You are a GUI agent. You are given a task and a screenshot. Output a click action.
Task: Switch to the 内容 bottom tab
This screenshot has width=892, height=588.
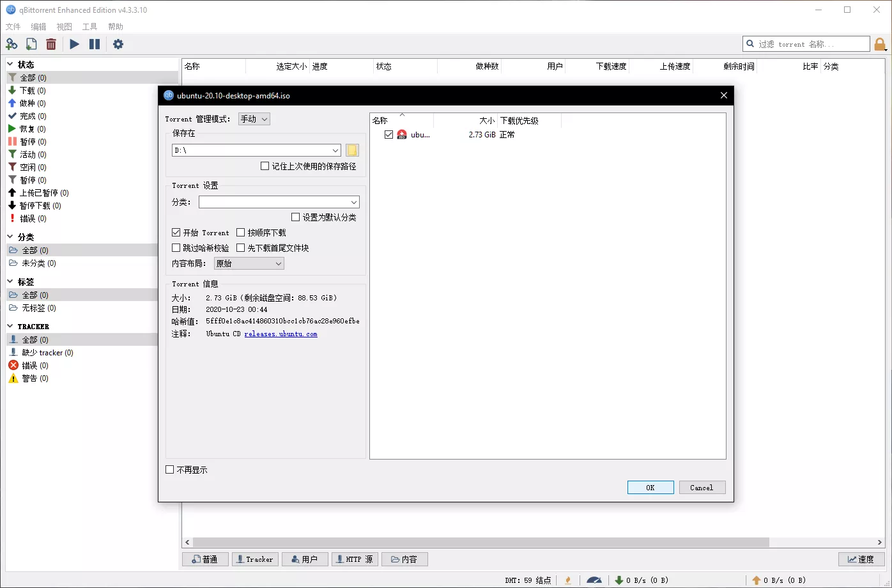[x=404, y=559]
